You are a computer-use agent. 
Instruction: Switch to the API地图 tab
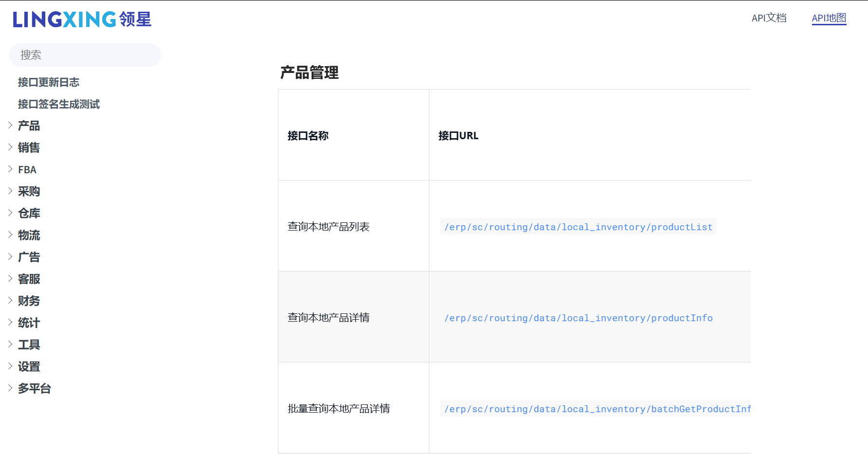pos(829,18)
